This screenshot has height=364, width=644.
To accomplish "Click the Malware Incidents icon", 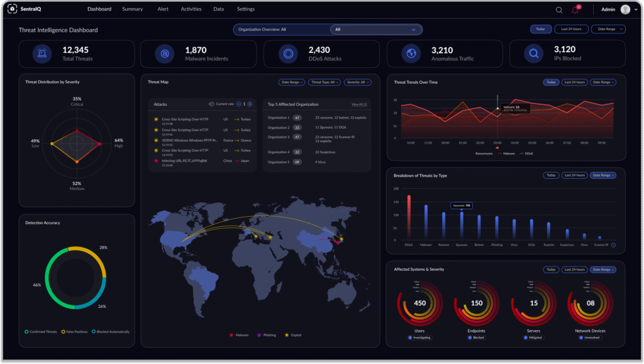I will click(x=165, y=54).
